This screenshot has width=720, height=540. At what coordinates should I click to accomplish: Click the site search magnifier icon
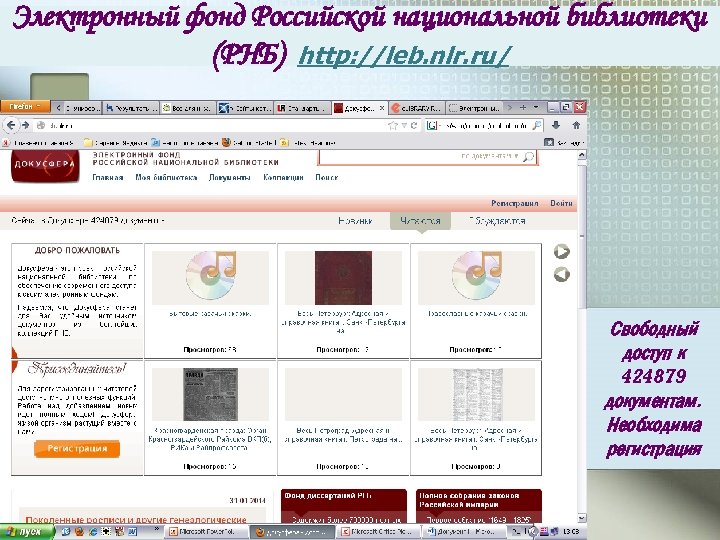pos(529,157)
